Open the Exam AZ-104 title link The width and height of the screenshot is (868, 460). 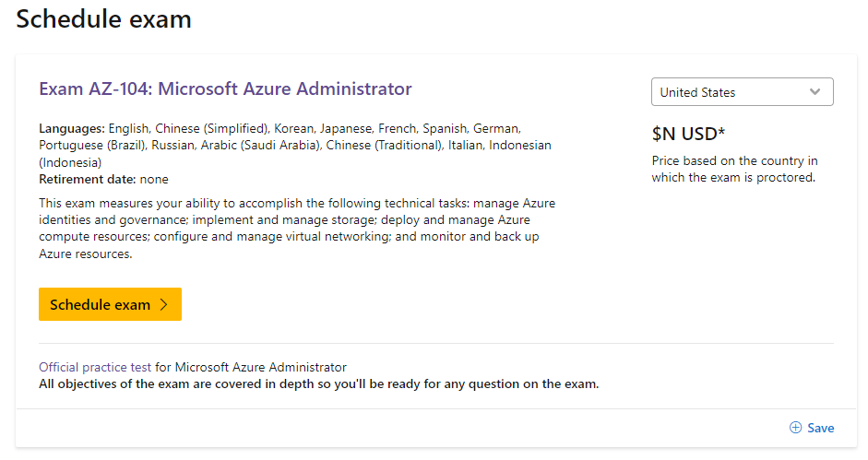point(225,89)
